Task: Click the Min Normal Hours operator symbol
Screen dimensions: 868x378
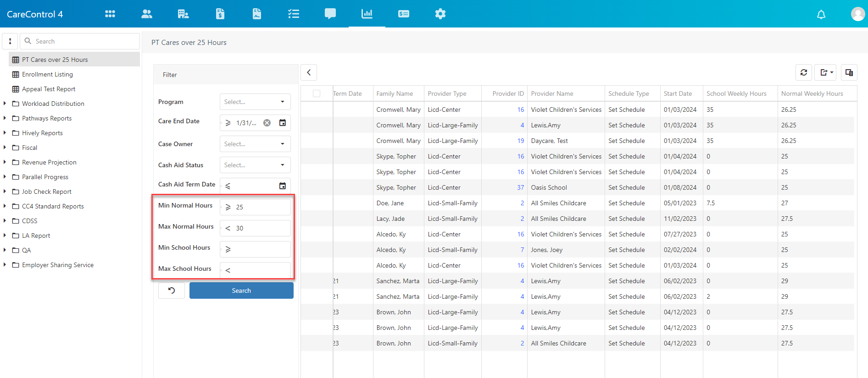Action: (x=228, y=207)
